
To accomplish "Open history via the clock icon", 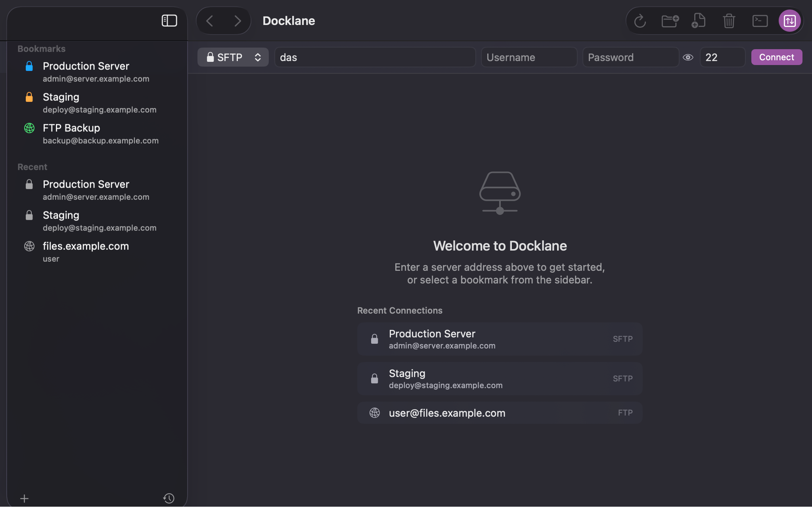I will click(169, 498).
